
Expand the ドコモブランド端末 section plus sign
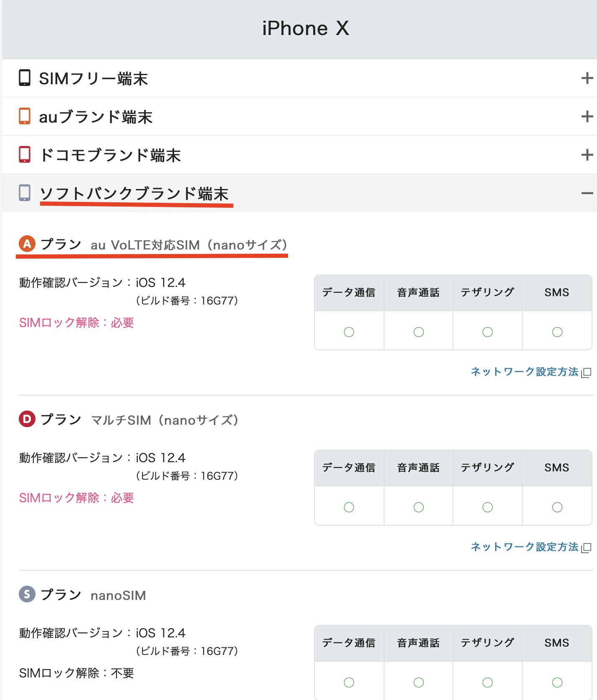[587, 155]
